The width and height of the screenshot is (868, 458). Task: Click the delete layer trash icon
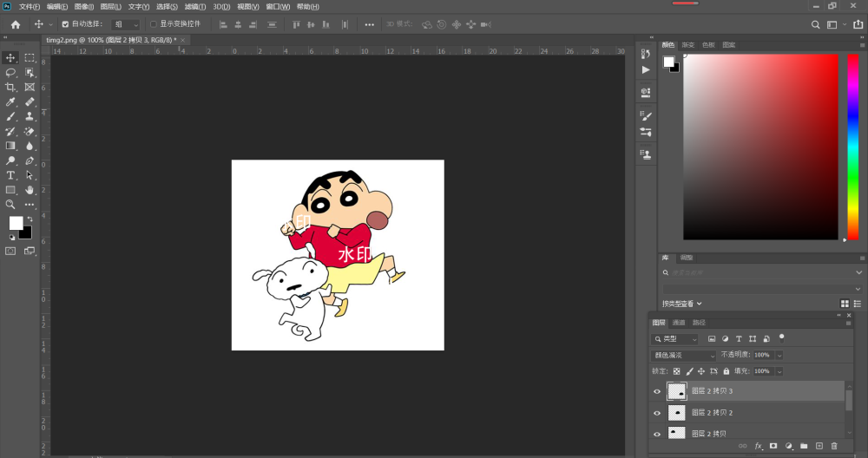[x=834, y=446]
